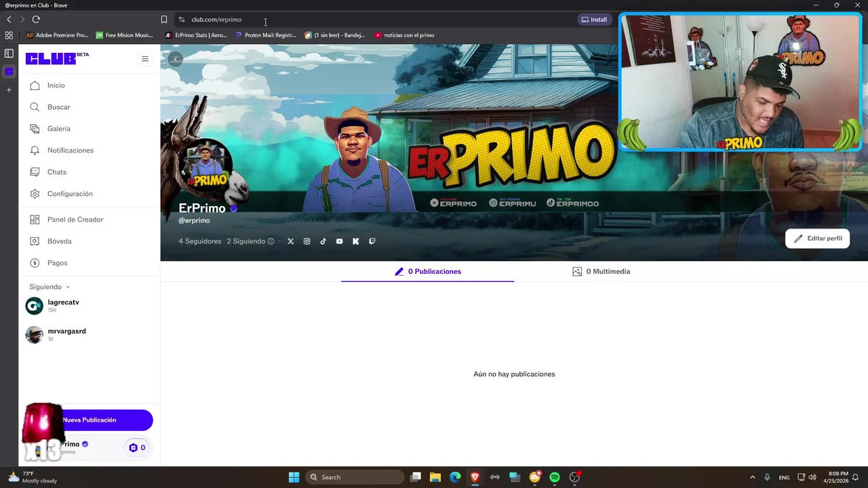Click the verified badge next to ErPrimo
The image size is (868, 488).
click(233, 209)
